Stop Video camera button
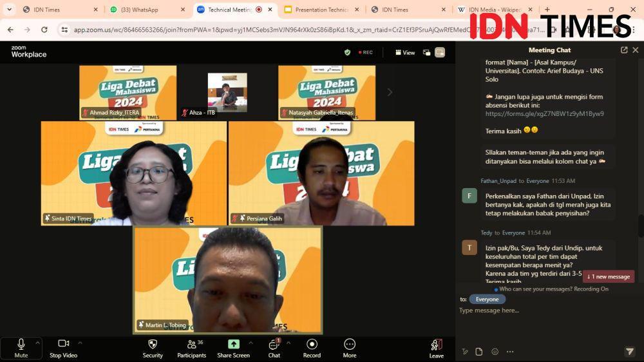644x362 pixels. pos(63,348)
